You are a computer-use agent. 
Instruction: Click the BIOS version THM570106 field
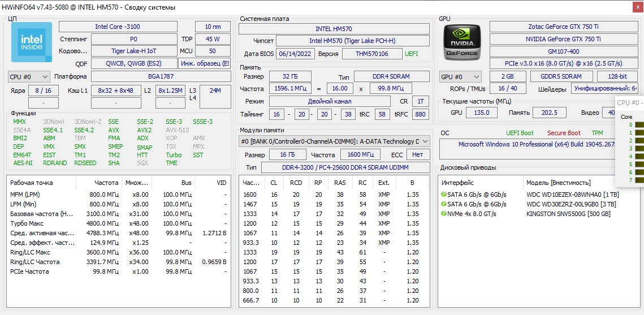click(x=372, y=54)
